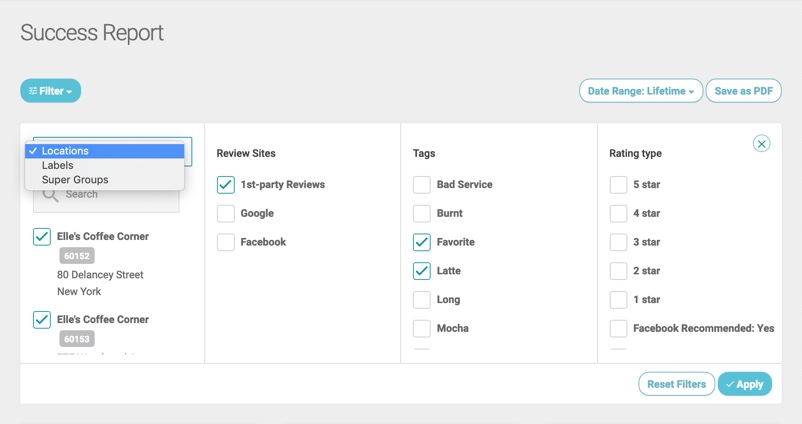Expand the Date Range: Lifetime dropdown
Screen dimensions: 802x424
coord(640,91)
